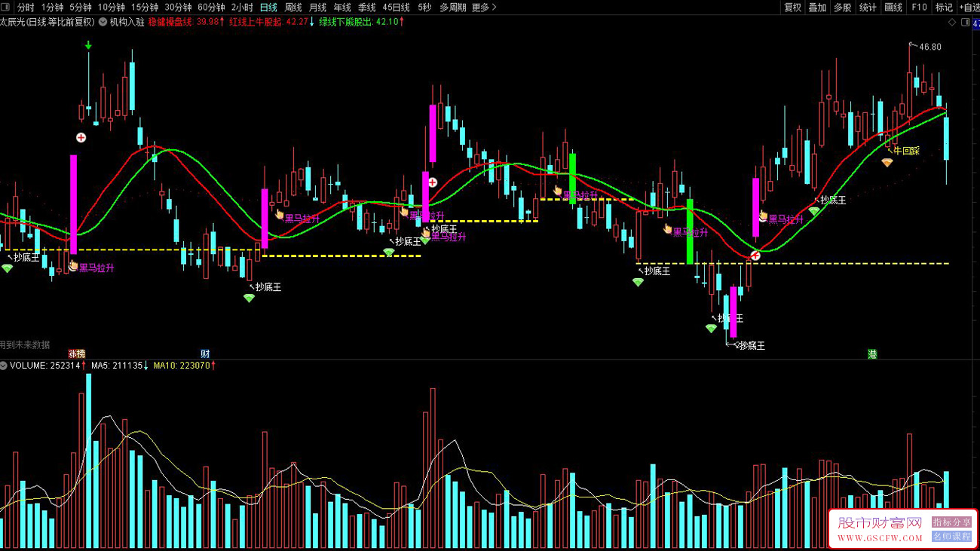Screen dimensions: 980x551
Task: Select the 5分钟 period tab
Action: click(81, 8)
